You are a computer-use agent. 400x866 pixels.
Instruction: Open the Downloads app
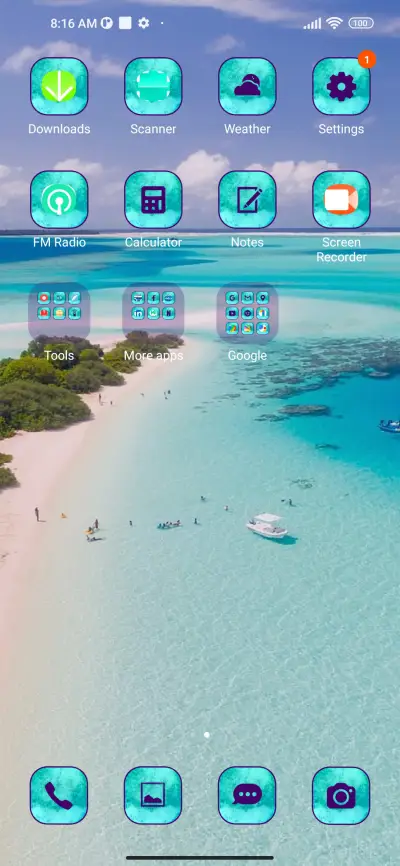[x=59, y=86]
